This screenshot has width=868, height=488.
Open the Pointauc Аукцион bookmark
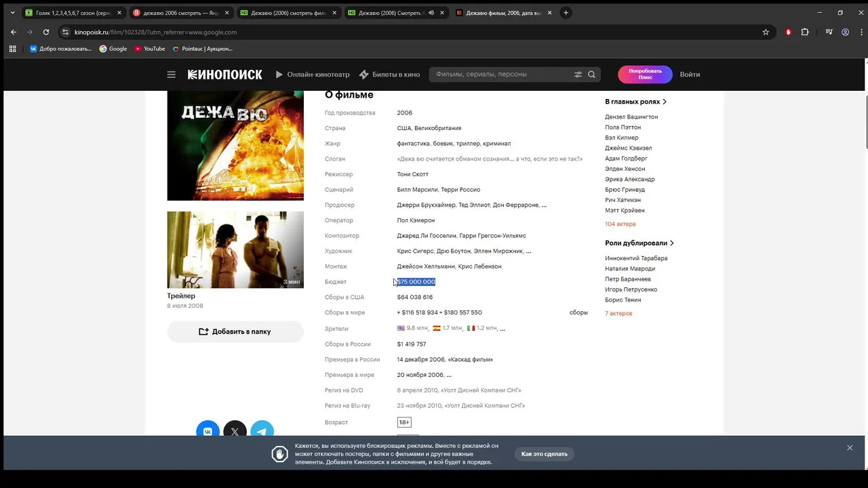point(202,49)
